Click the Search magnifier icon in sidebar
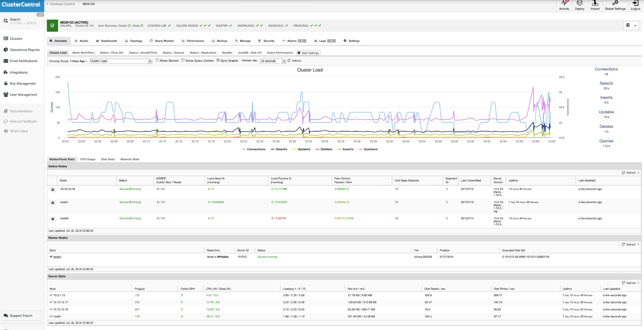Screen dimensions: 644x330 (x=6, y=21)
